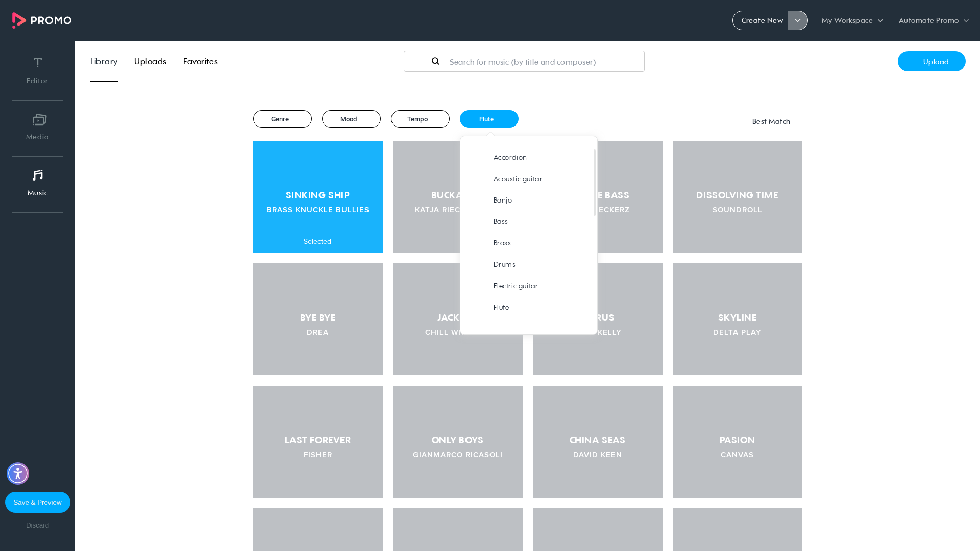980x551 pixels.
Task: Open the Editor sidebar panel
Action: [x=37, y=71]
